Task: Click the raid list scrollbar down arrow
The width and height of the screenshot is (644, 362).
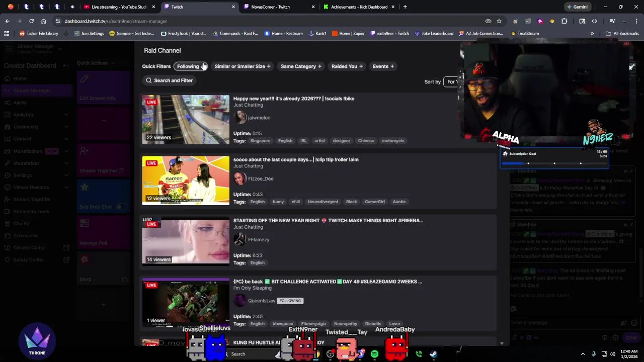Action: click(502, 343)
